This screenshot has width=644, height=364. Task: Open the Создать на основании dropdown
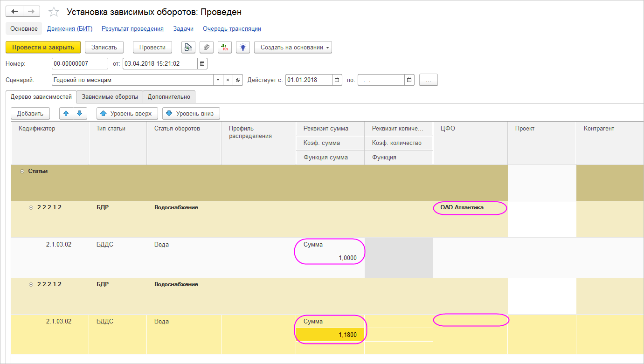click(x=293, y=47)
